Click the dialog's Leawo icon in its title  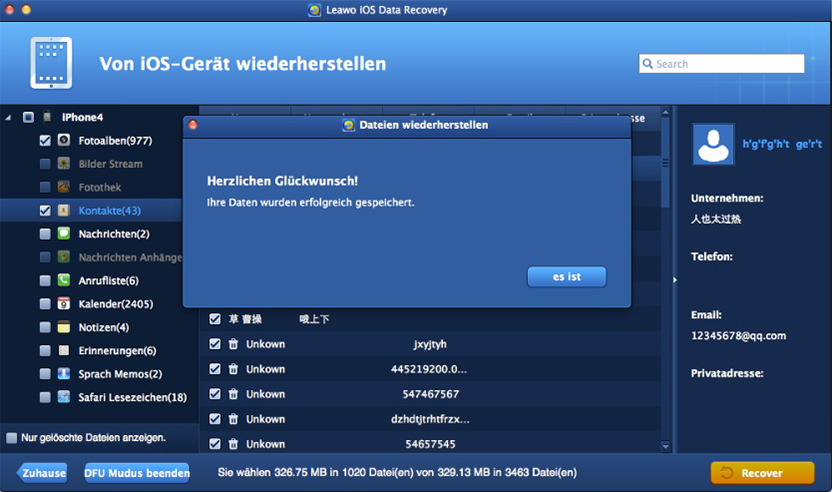348,126
